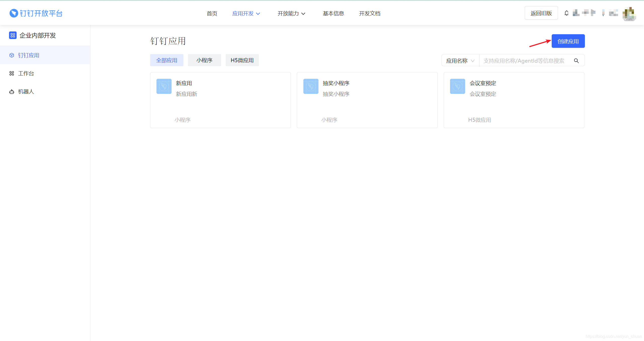Open the 会议室预定 app card title
Screen dimensions: 644x341
click(x=483, y=83)
